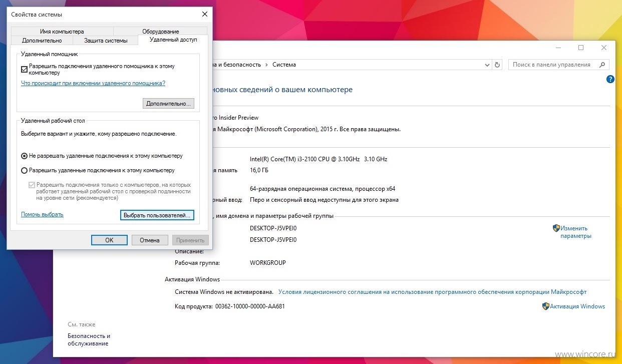622x364 pixels.
Task: Click the product code 00362-10000-00000-AA681
Action: 249,306
